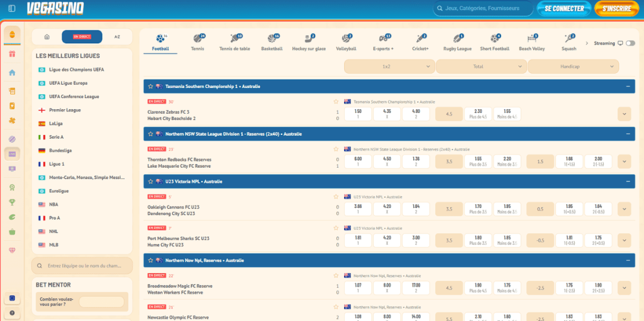This screenshot has width=644, height=321.
Task: Show more sports with the right arrow
Action: click(587, 43)
